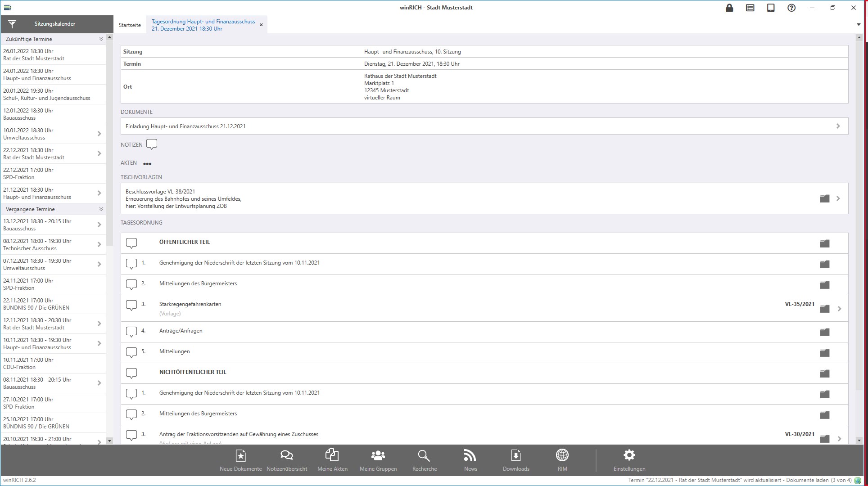The image size is (868, 486).
Task: Close the Tagesordnung tab
Action: [x=261, y=25]
